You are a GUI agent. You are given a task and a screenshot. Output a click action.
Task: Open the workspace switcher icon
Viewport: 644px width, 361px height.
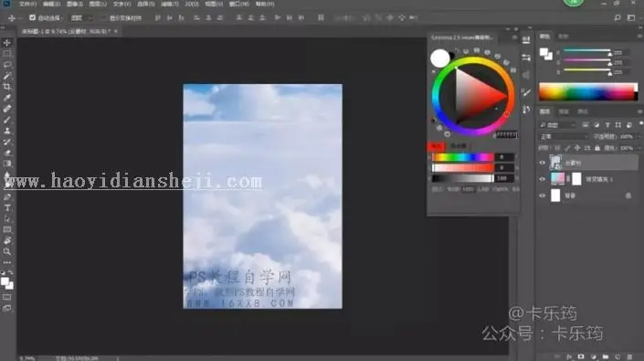point(631,17)
